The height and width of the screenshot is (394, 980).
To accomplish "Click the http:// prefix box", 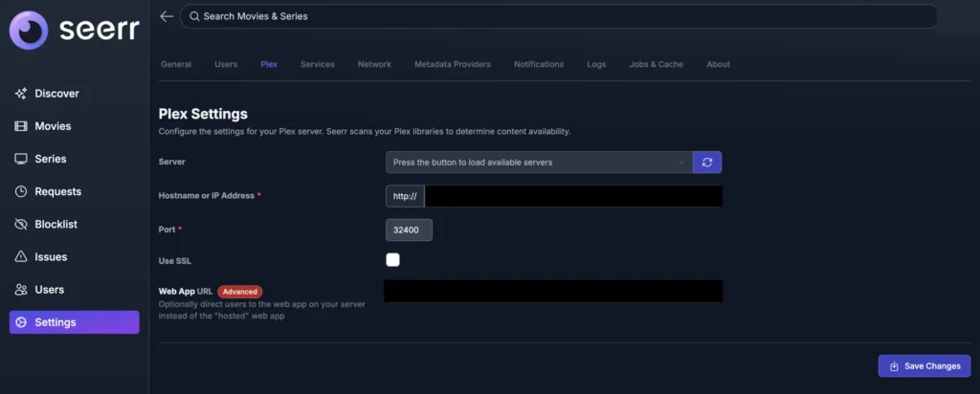I will (x=405, y=195).
